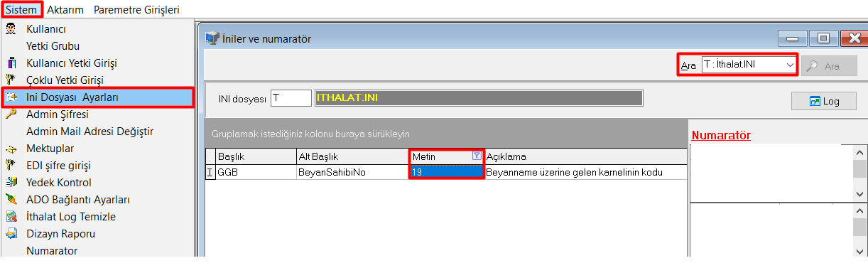The image size is (868, 268).
Task: Select İthalat Log Temizle entry
Action: 71,217
